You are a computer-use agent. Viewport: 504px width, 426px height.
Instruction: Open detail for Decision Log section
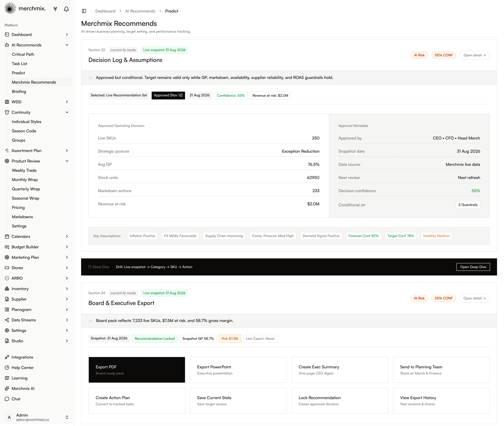(x=474, y=55)
